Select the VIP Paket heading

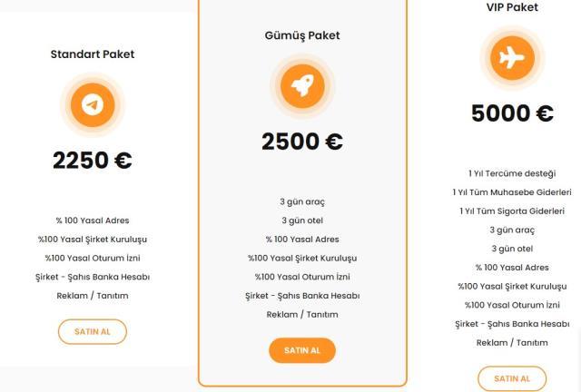[x=512, y=7]
